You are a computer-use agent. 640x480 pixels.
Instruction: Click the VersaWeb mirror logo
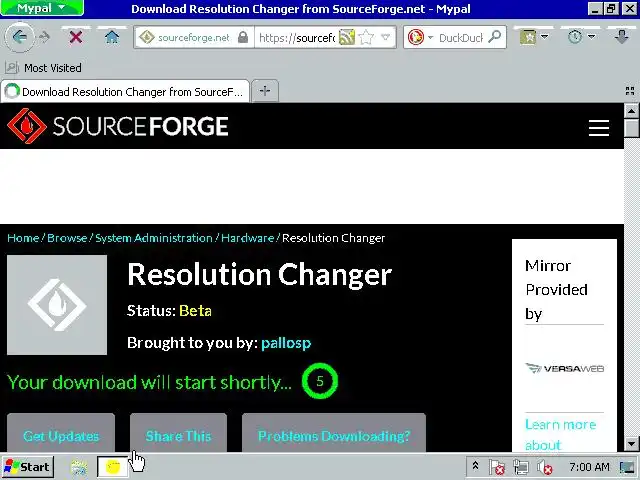(564, 369)
